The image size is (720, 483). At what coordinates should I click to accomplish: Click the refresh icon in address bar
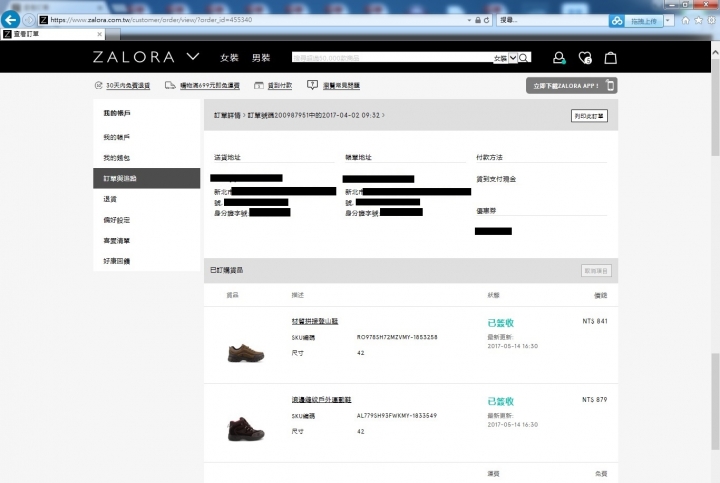(486, 20)
